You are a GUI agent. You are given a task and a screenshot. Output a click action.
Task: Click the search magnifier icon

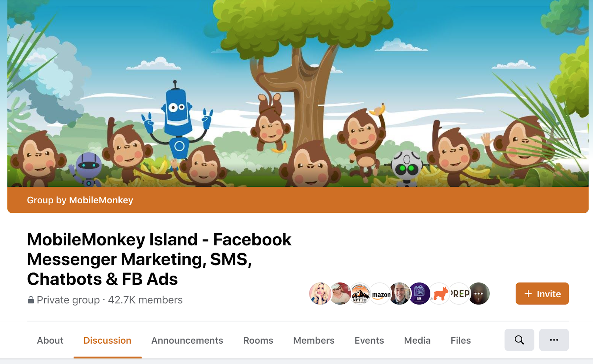pyautogui.click(x=519, y=340)
